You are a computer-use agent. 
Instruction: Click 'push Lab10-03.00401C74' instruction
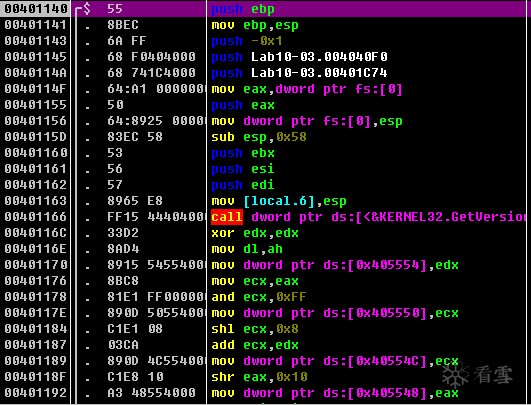coord(299,73)
